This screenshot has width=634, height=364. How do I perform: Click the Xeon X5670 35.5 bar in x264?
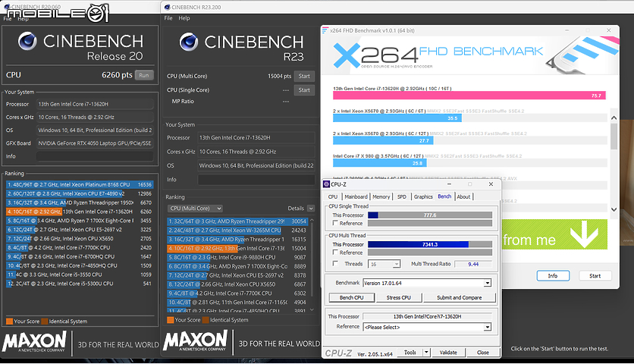click(397, 118)
